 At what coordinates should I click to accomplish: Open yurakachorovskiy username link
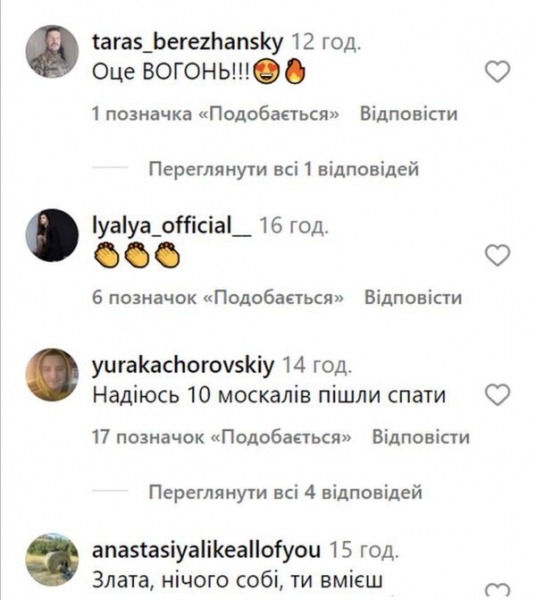(183, 365)
